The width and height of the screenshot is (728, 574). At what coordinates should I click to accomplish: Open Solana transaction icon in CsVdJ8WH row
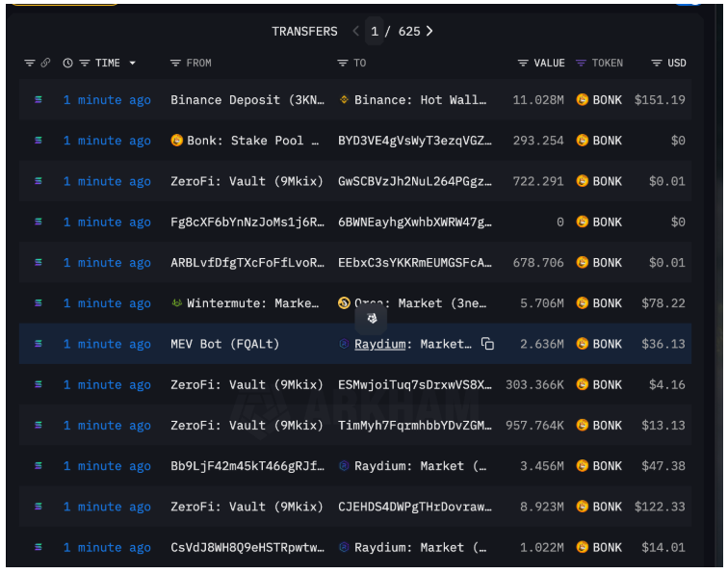tap(39, 548)
